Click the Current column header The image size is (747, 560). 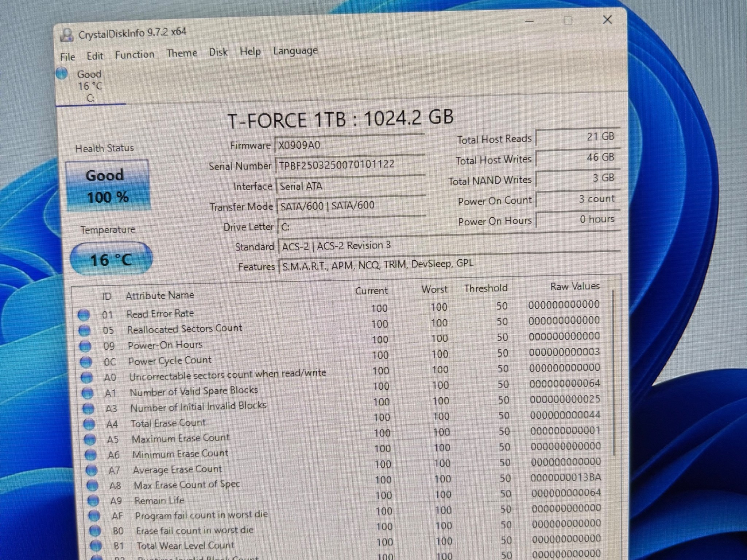[x=371, y=291]
